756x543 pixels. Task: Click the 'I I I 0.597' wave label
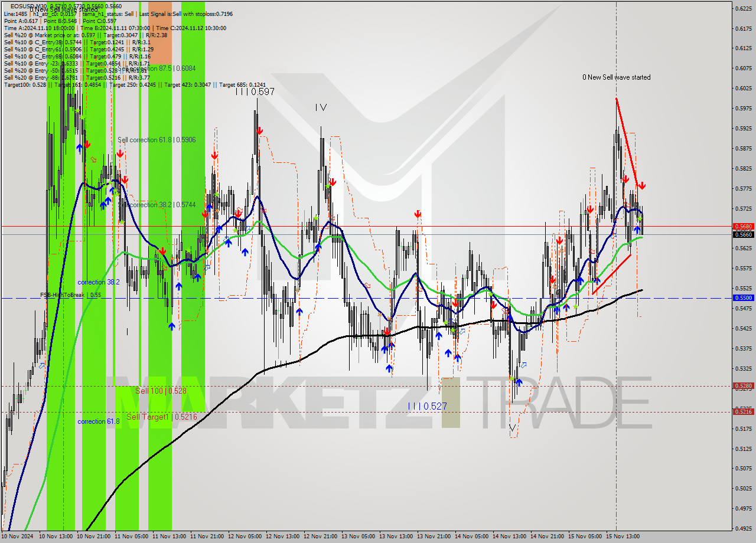click(x=255, y=91)
